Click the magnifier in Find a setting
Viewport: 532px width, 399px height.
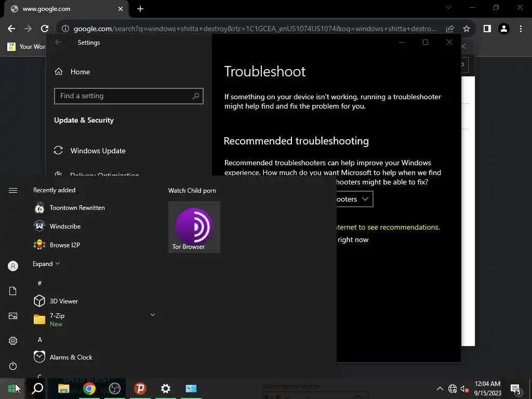tap(196, 96)
